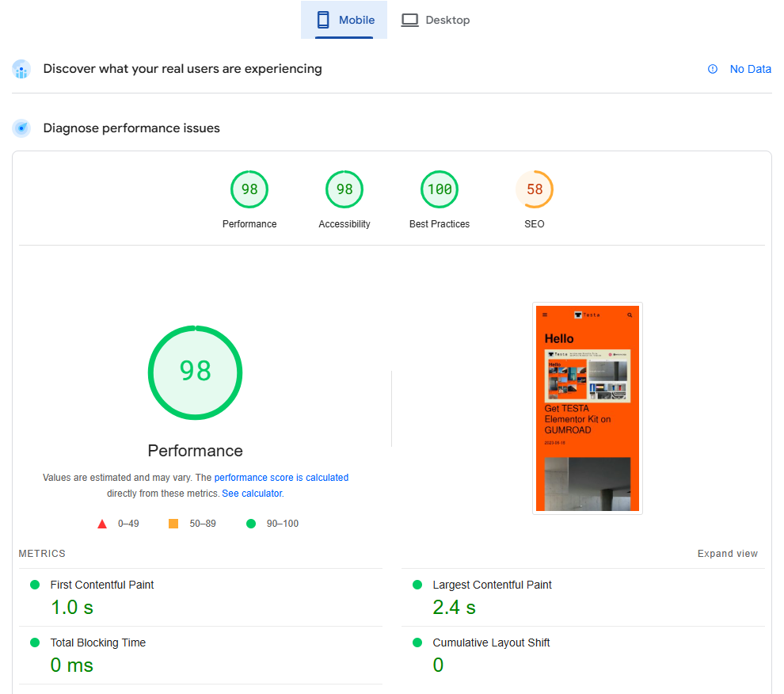784x694 pixels.
Task: Expand the First Contentful Paint metric
Action: (102, 585)
